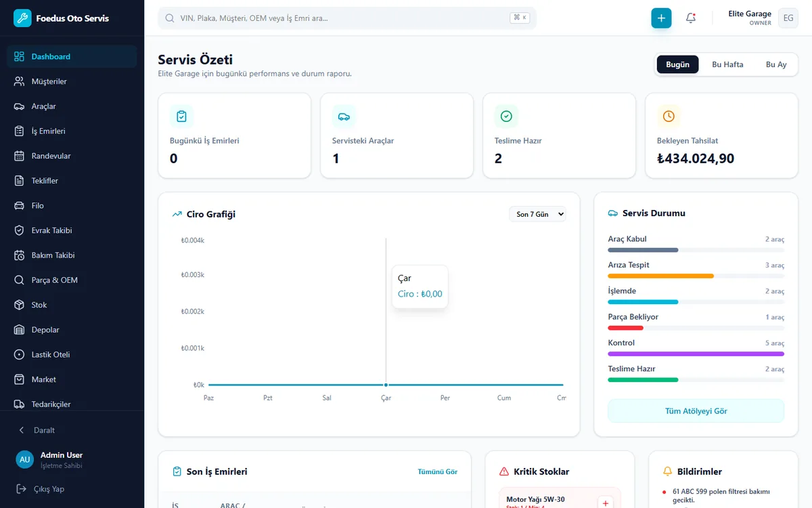Click the Tedarikçiler truck icon

pos(19,404)
